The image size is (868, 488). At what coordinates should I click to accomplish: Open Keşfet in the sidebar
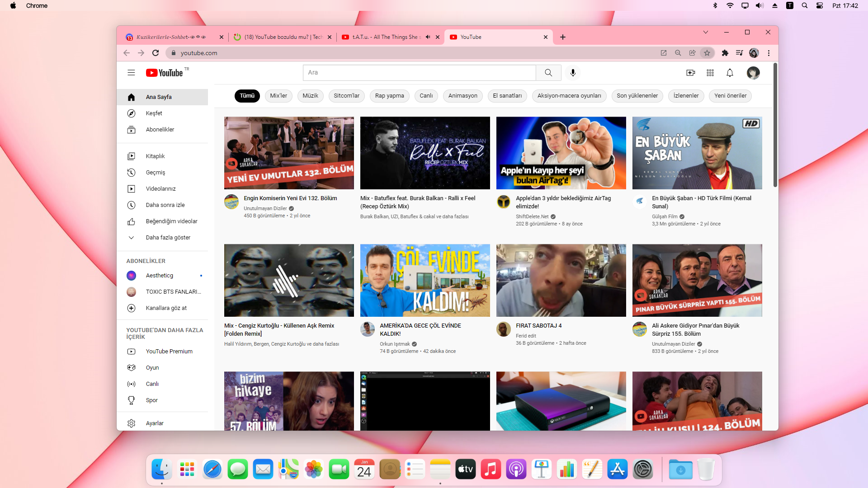click(x=154, y=113)
